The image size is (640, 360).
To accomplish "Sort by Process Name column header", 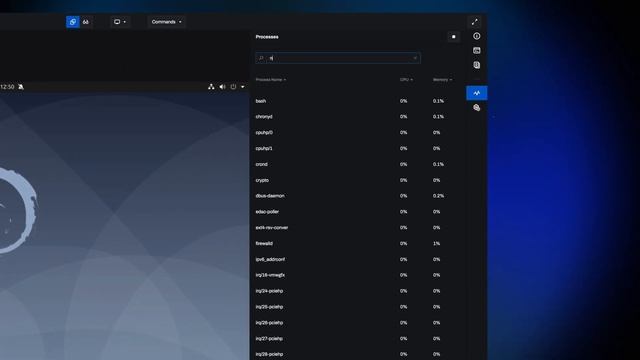I will click(x=271, y=80).
